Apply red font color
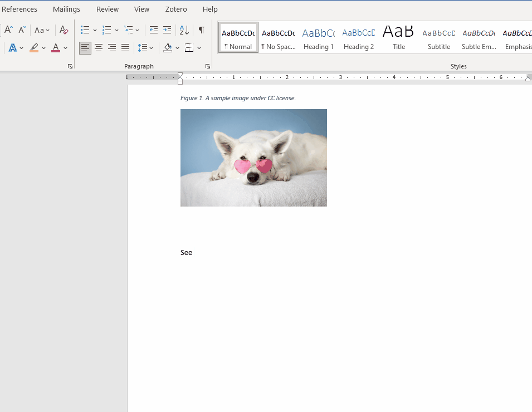 coord(56,48)
